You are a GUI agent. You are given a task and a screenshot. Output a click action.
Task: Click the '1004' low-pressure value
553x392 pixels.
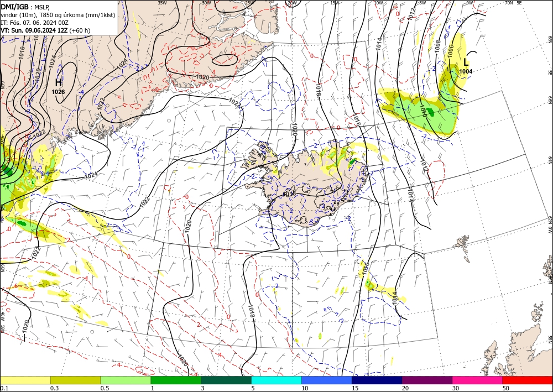point(466,71)
